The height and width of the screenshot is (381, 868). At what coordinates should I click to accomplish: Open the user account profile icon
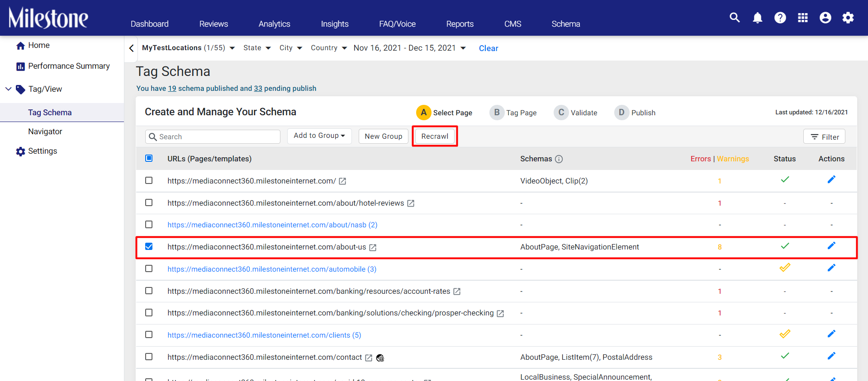coord(825,18)
